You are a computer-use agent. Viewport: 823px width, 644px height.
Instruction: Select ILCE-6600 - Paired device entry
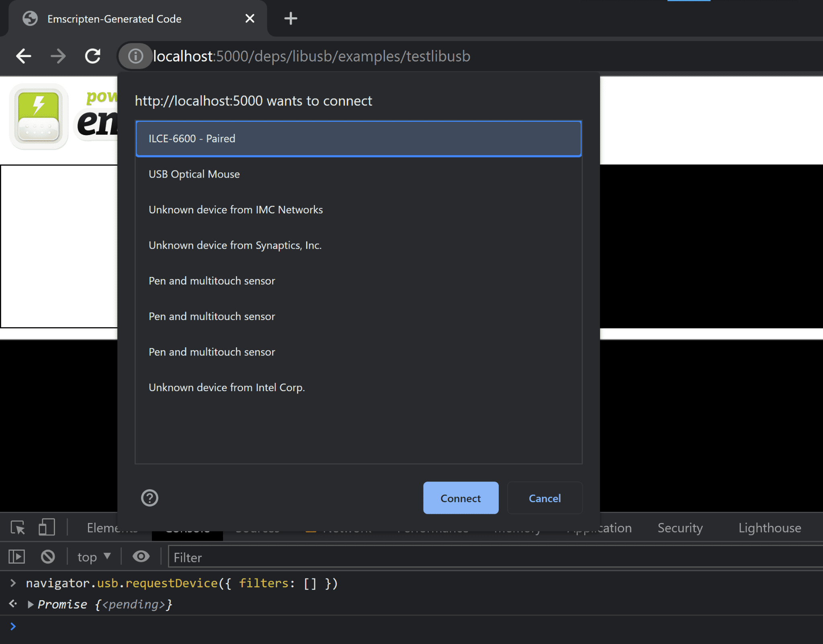[359, 138]
